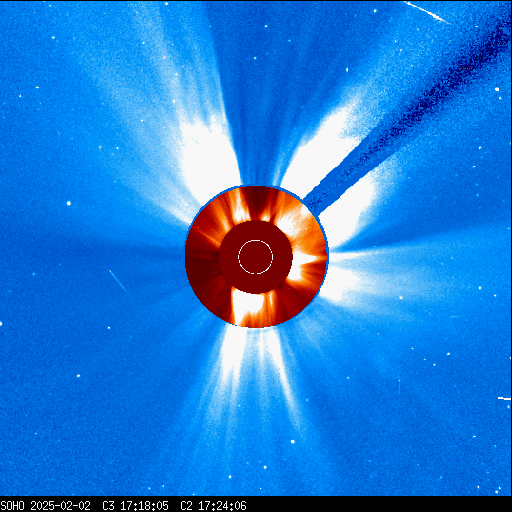512x512 pixels.
Task: Click the C3 timestamp 17:18:05
Action: [x=144, y=506]
